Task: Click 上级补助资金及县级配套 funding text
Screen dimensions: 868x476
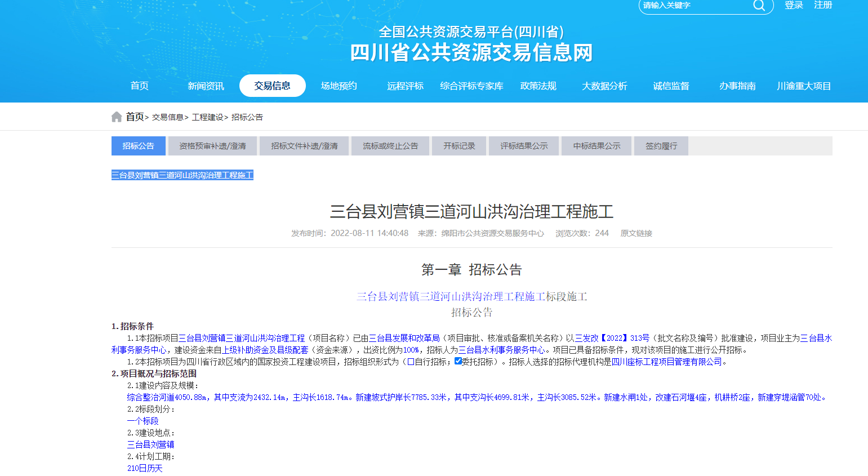Action: [x=265, y=350]
